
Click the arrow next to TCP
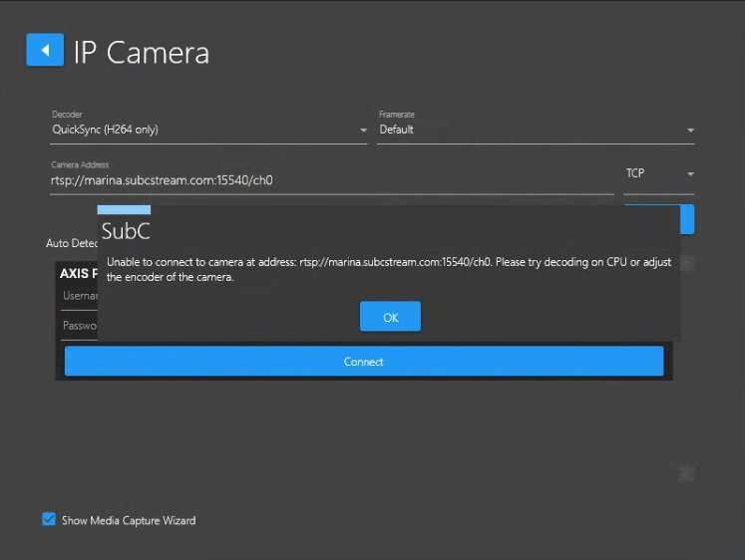click(x=690, y=174)
